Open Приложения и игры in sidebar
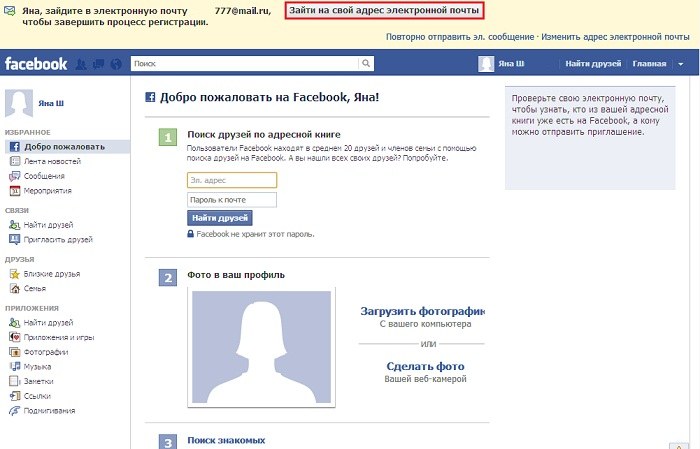Viewport: 700px width, 449px height. point(59,337)
